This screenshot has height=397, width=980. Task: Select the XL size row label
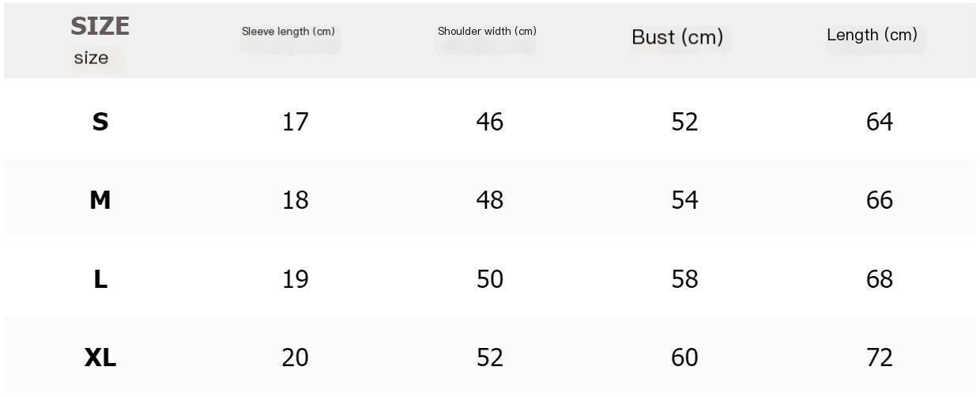100,357
